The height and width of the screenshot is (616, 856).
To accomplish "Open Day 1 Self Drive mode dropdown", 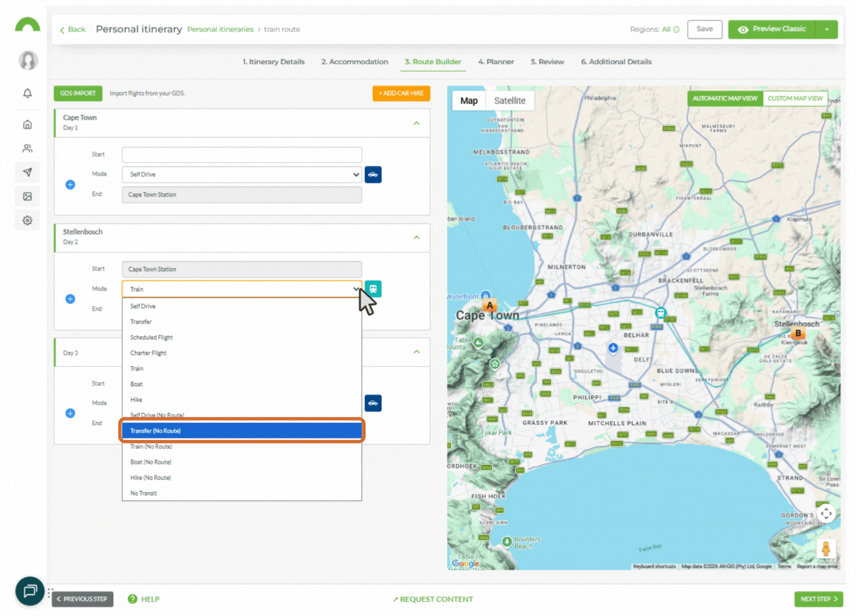I will tap(242, 175).
